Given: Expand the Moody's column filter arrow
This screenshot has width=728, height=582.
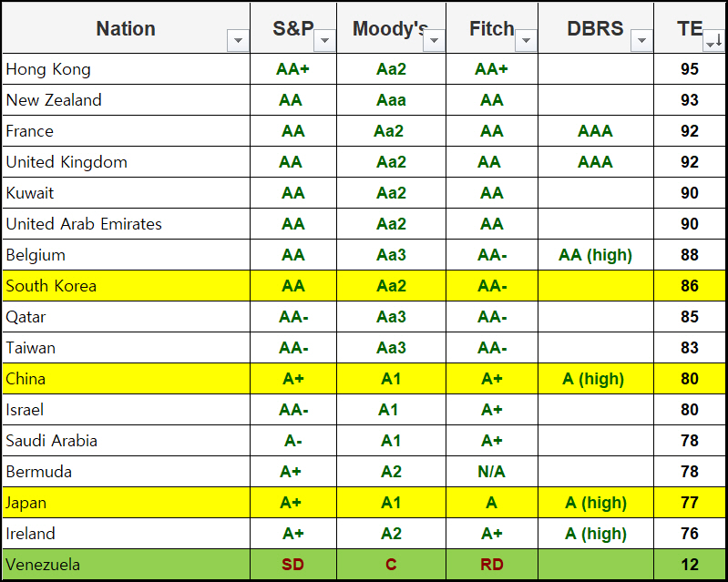Looking at the screenshot, I should pos(435,41).
